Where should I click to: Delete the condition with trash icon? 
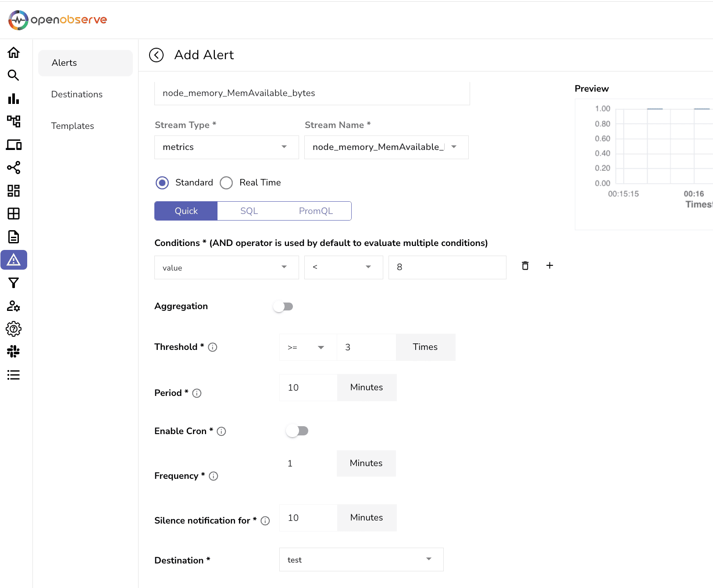coord(525,266)
